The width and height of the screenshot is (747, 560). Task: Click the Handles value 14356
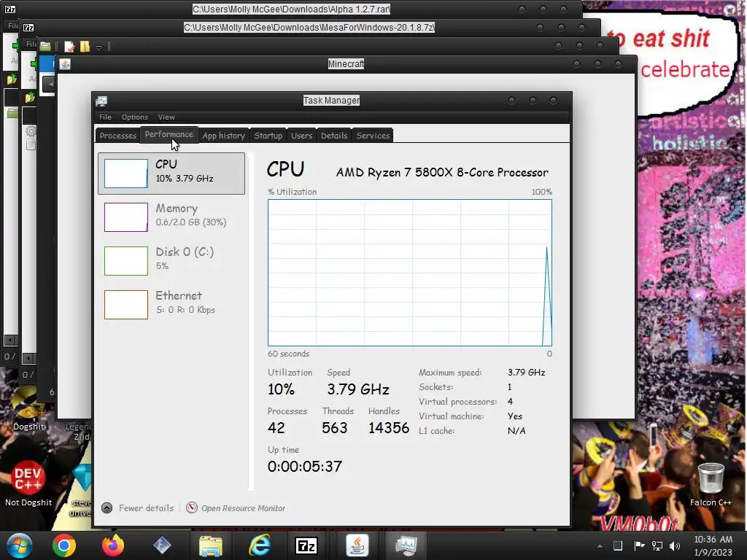[388, 427]
